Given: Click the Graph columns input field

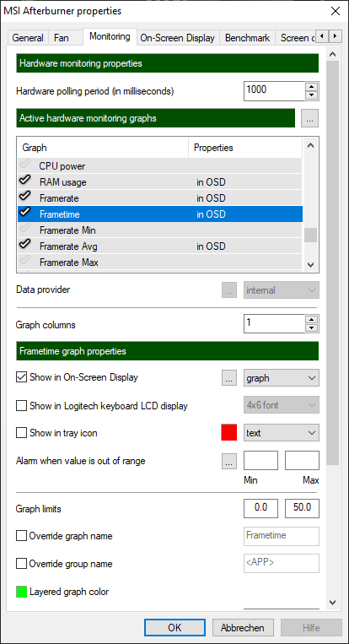Looking at the screenshot, I should click(x=275, y=323).
